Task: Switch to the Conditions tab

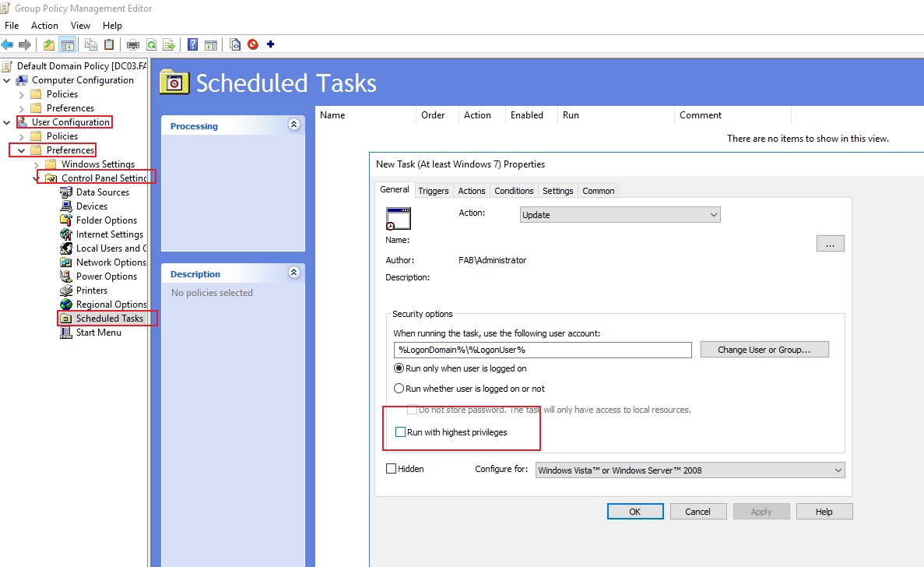Action: 514,191
